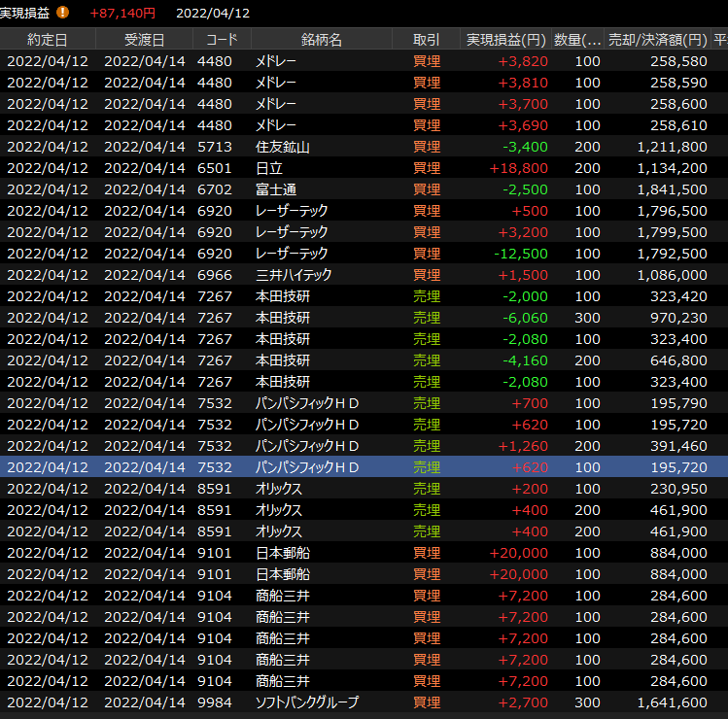Select the 三井ハイテック row
The height and width of the screenshot is (719, 728).
click(x=321, y=275)
